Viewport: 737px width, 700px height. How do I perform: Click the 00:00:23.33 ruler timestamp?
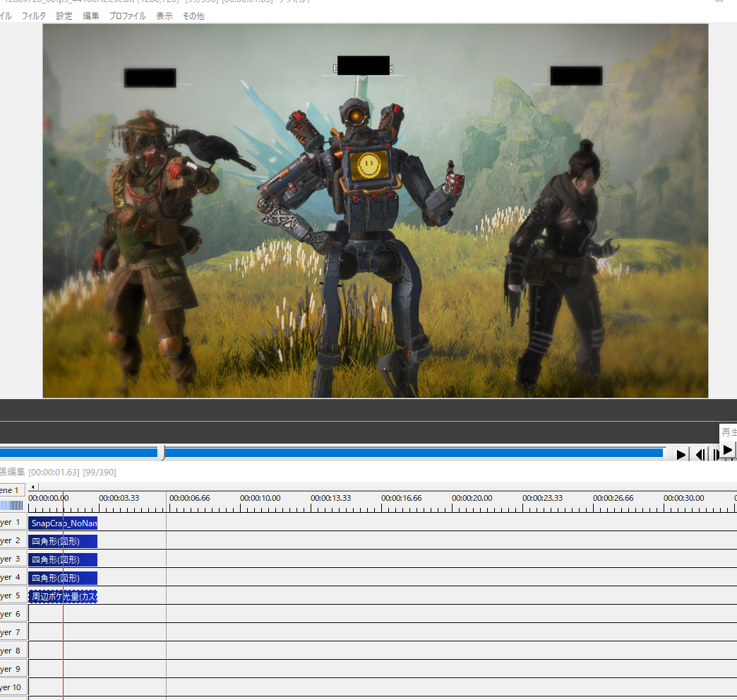click(542, 498)
